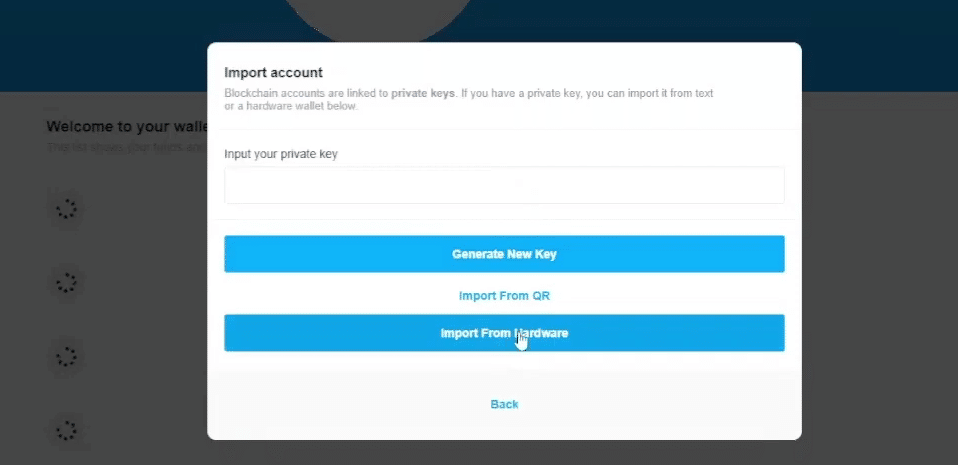Click the "Welcome to your wallet" heading

pos(126,127)
